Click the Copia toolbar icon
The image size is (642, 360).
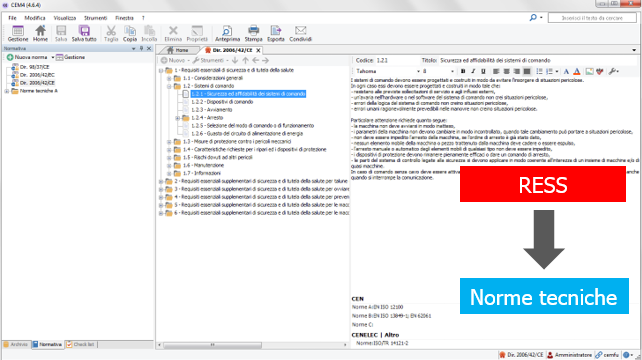tap(130, 34)
